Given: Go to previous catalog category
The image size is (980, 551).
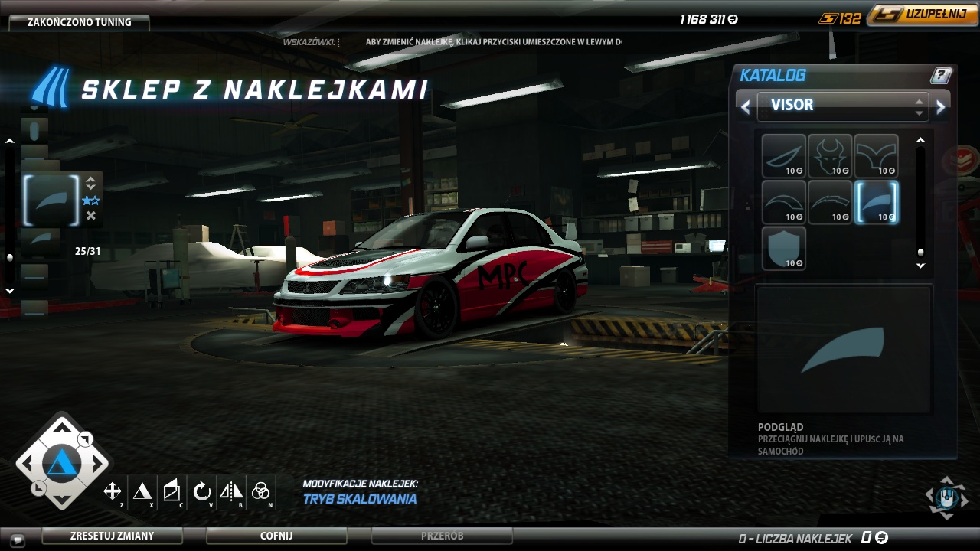Looking at the screenshot, I should pos(746,107).
